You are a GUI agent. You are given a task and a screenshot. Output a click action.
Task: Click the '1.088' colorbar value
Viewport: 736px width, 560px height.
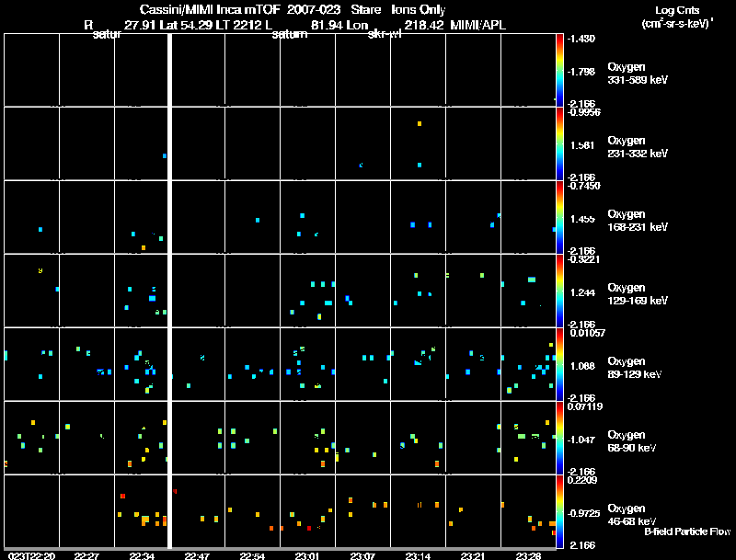coord(582,366)
